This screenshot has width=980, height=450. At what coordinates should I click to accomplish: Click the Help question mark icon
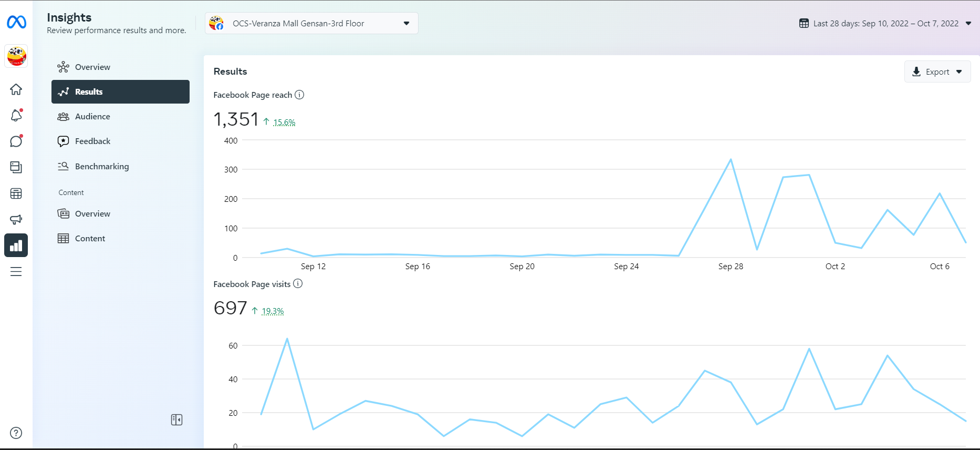pos(16,433)
